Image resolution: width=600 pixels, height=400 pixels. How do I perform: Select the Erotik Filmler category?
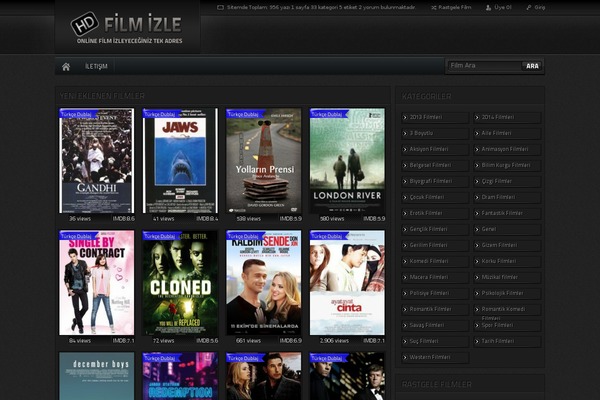click(x=435, y=213)
